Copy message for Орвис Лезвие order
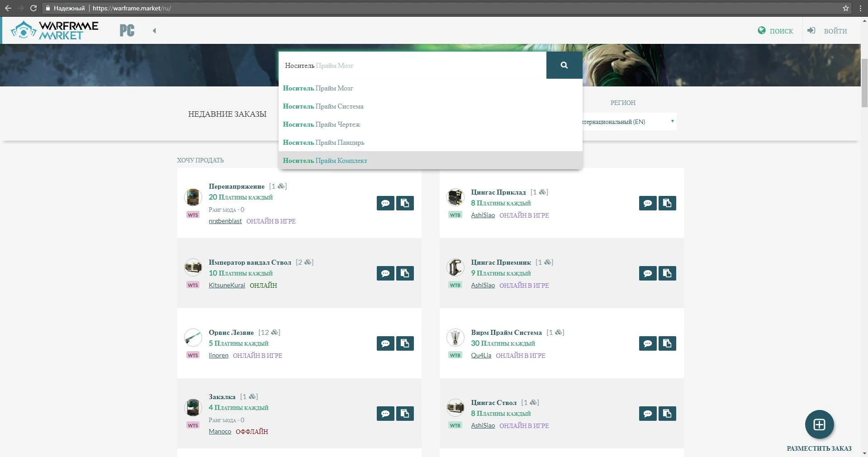 pyautogui.click(x=405, y=343)
